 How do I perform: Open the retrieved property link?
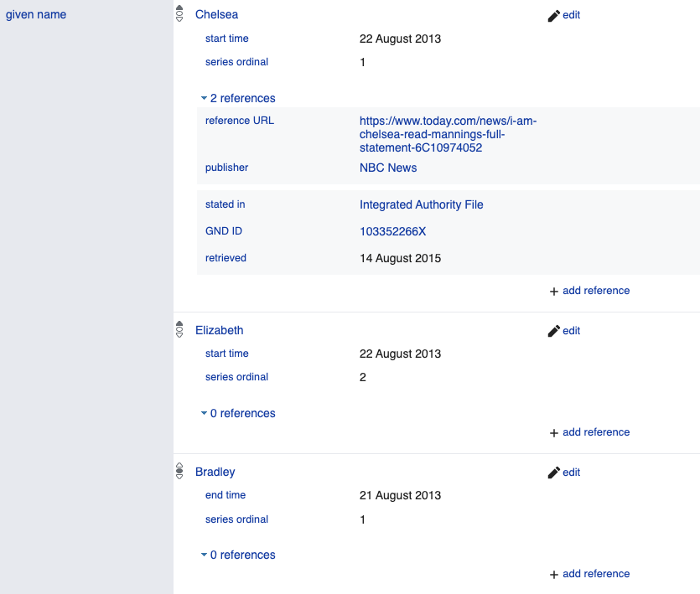[226, 258]
